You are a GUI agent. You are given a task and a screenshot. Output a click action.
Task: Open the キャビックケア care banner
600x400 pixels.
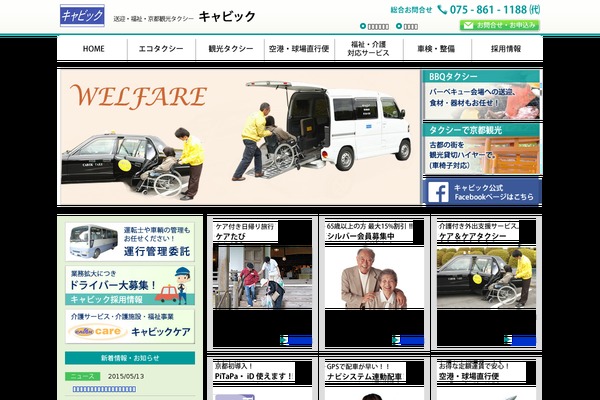click(x=130, y=327)
